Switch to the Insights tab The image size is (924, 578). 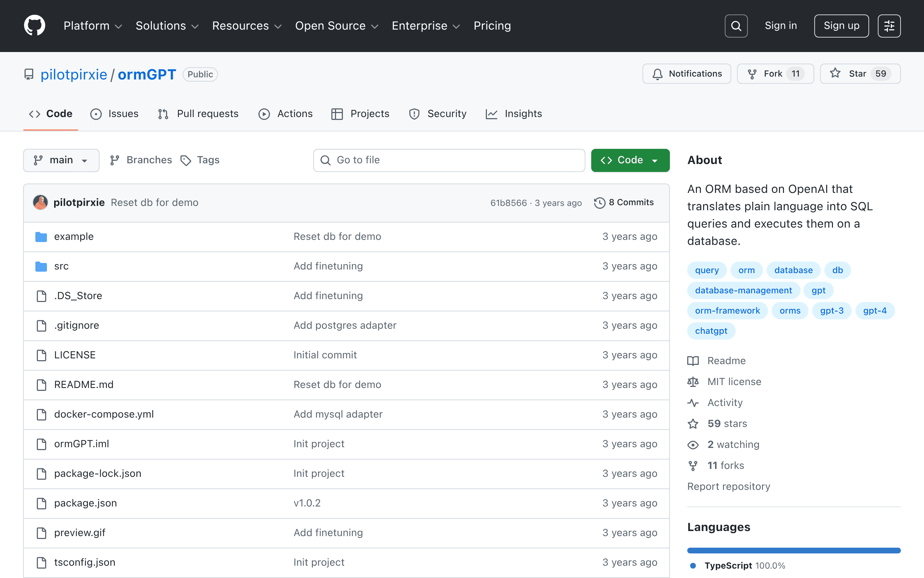514,114
